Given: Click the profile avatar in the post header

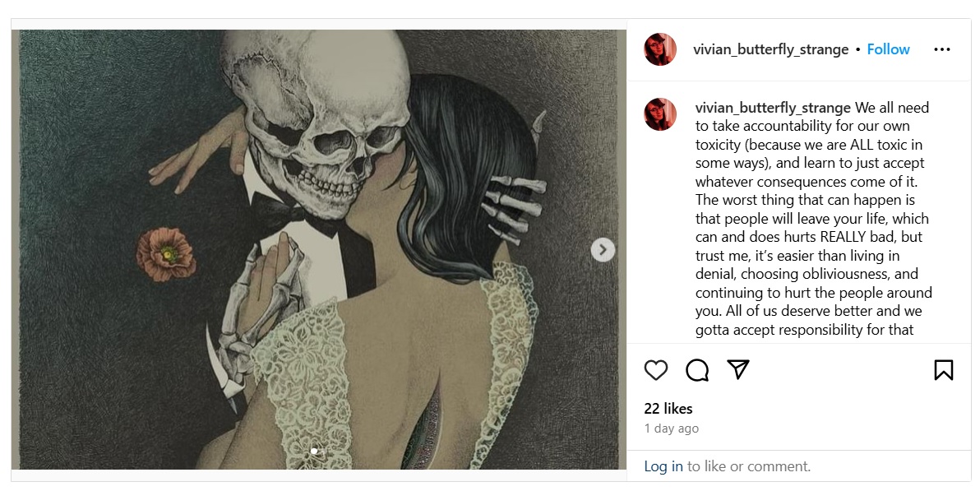Looking at the screenshot, I should (x=660, y=49).
